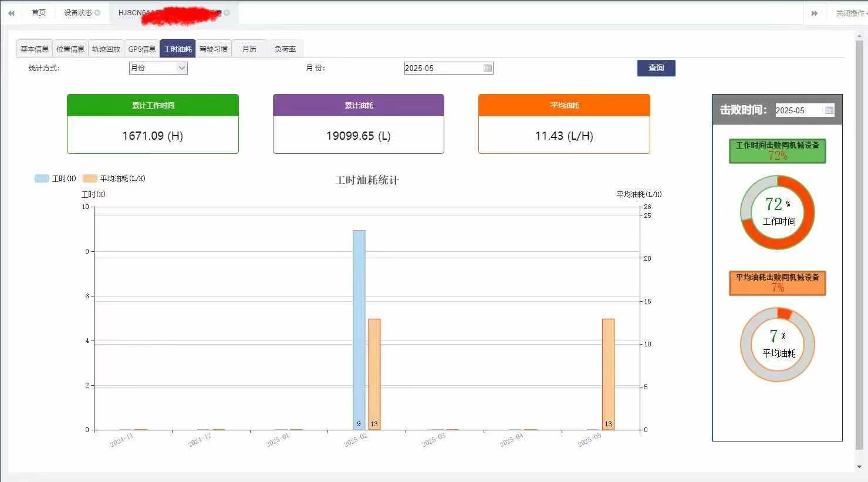Click the tab scroll-right double arrow icon

click(x=815, y=13)
